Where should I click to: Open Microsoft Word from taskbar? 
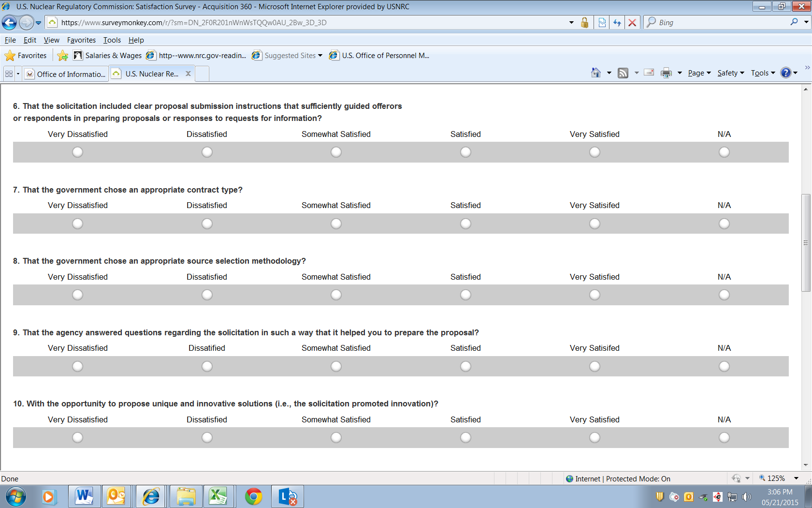click(84, 496)
